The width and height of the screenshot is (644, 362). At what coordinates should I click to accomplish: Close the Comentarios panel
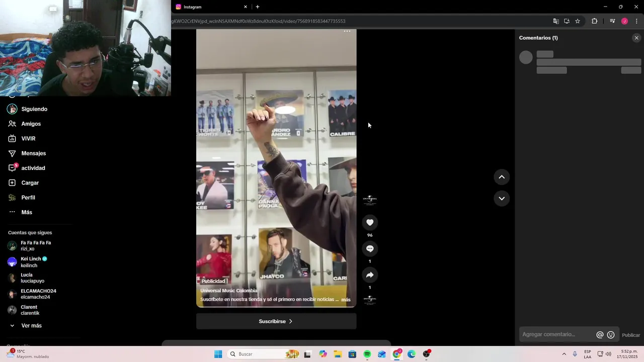click(636, 38)
